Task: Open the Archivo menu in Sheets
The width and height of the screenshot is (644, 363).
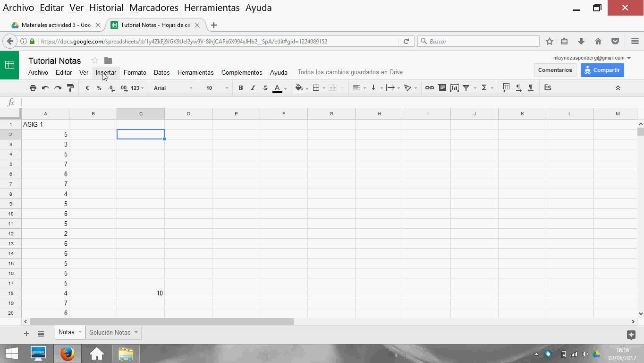Action: pos(38,72)
